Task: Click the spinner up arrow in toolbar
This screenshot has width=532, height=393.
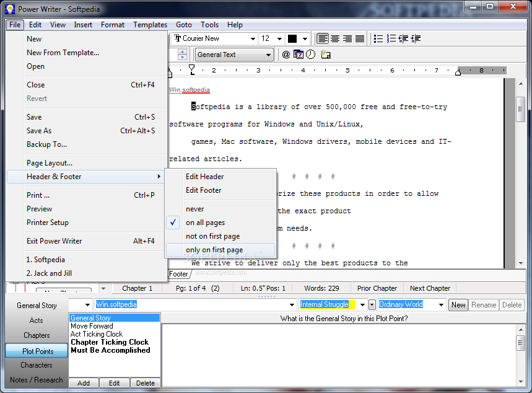Action: pyautogui.click(x=182, y=52)
